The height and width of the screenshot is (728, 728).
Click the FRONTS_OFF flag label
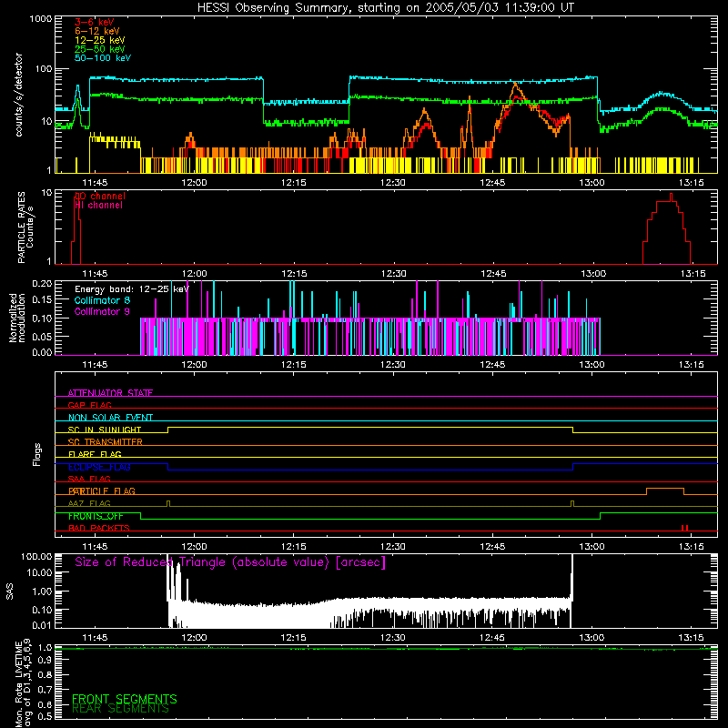pyautogui.click(x=96, y=516)
